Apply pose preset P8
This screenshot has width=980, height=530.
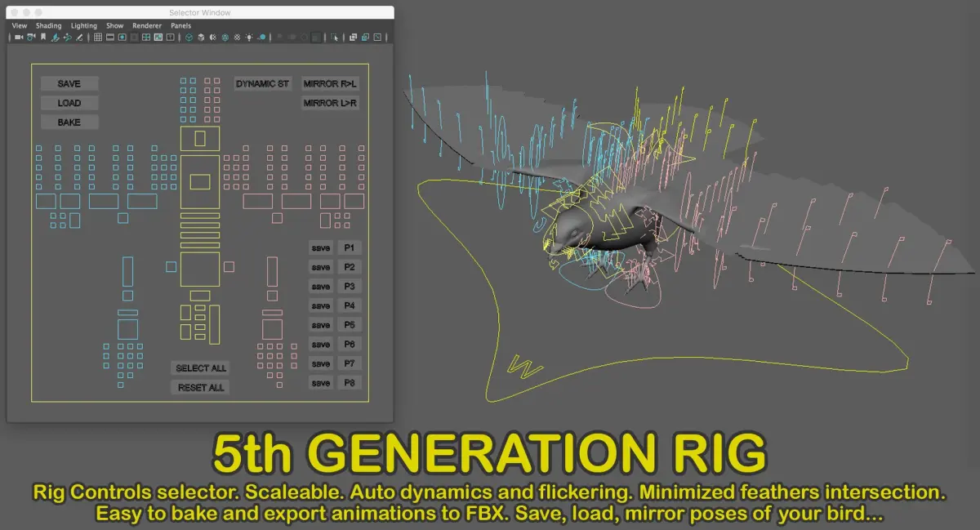pyautogui.click(x=350, y=382)
